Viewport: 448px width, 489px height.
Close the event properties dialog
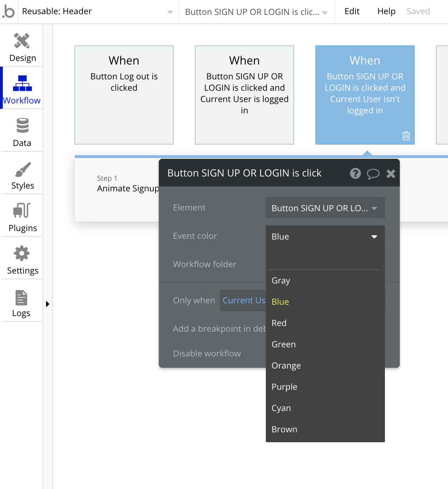tap(391, 173)
